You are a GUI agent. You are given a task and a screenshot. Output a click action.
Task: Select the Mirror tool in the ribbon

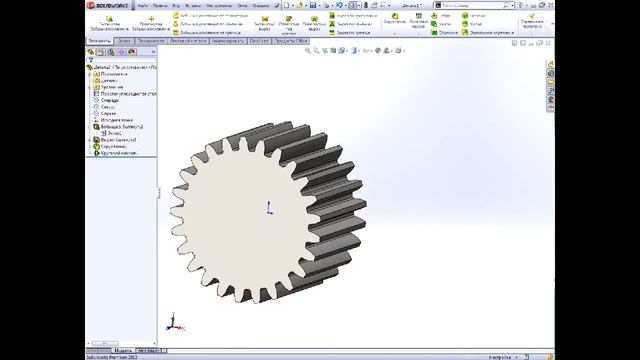click(488, 32)
